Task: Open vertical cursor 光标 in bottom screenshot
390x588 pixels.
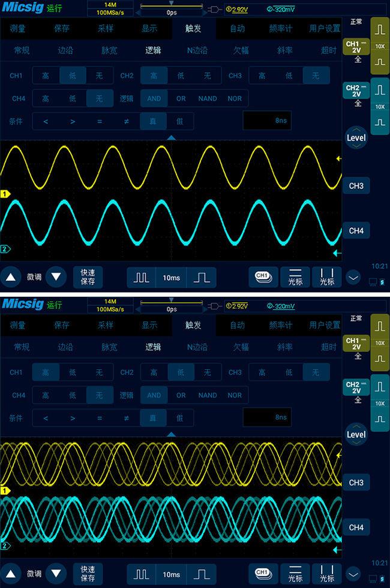Action: point(326,574)
